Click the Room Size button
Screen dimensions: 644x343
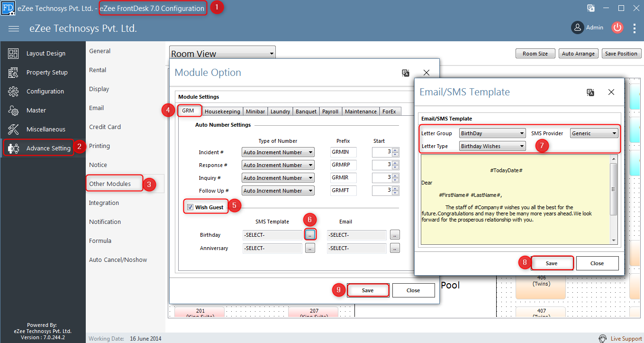tap(535, 54)
